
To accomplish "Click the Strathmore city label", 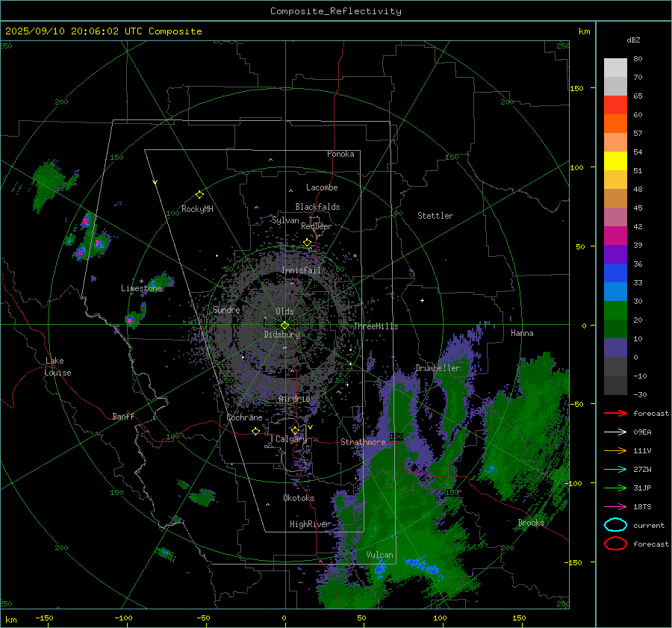I will pyautogui.click(x=363, y=442).
